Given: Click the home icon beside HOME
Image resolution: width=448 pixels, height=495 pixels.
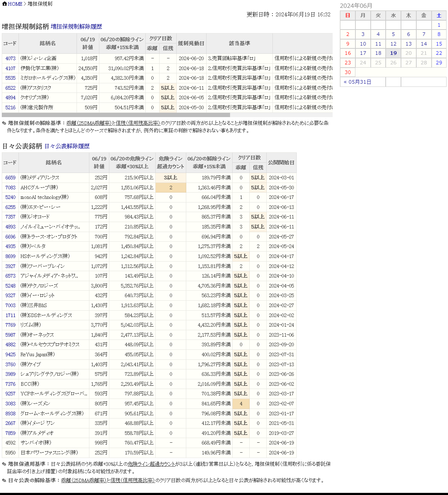Looking at the screenshot, I should (4, 4).
